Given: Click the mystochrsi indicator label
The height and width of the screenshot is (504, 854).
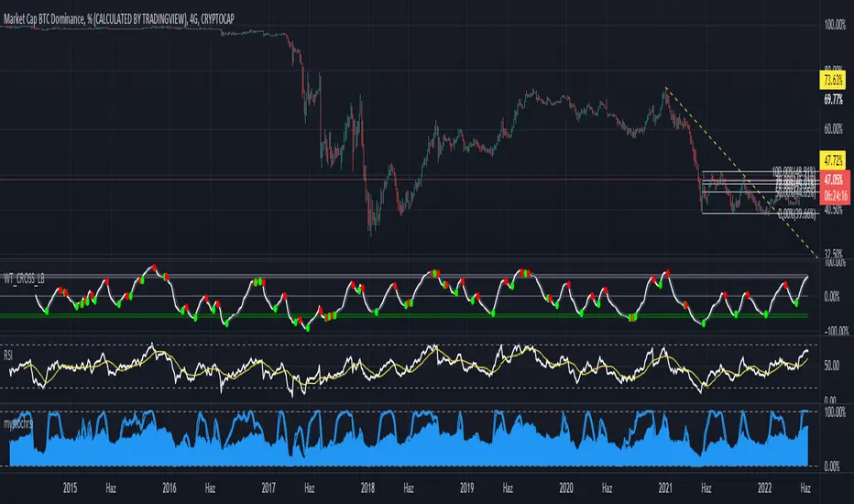Looking at the screenshot, I should (x=18, y=423).
